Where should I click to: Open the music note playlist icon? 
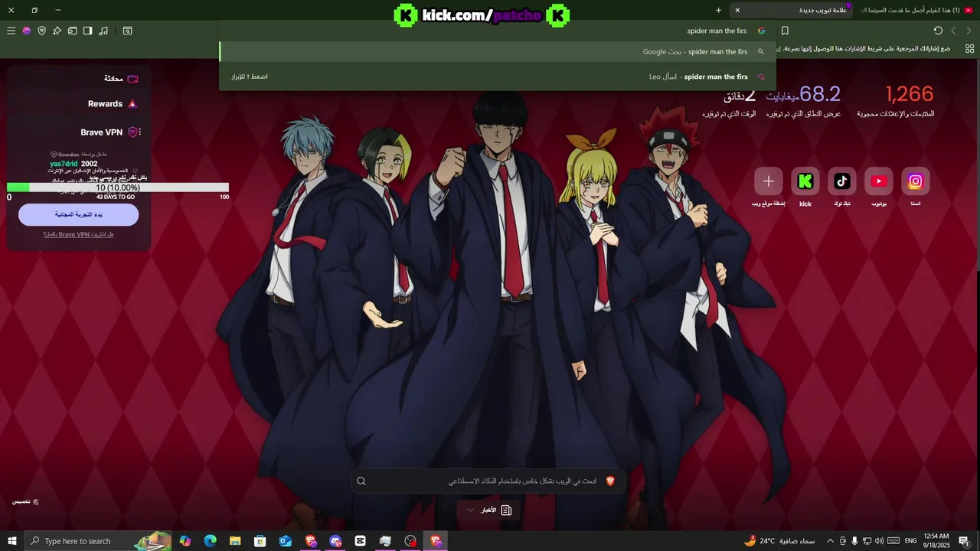click(x=103, y=31)
